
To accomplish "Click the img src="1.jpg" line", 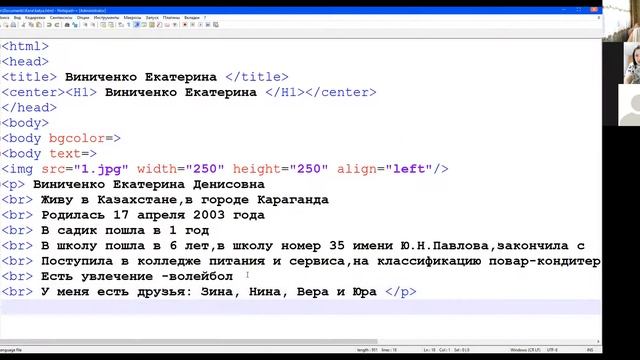I will (225, 169).
